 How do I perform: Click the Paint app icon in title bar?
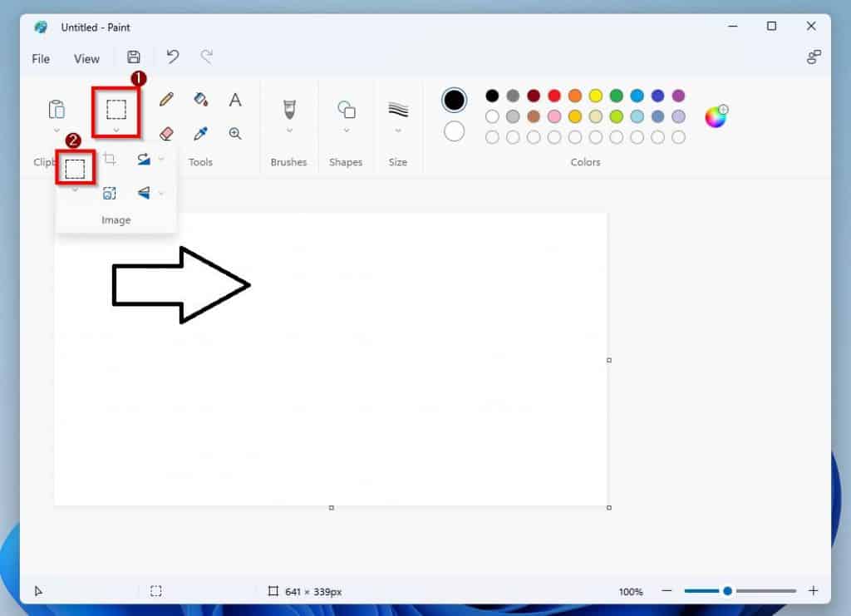click(41, 27)
